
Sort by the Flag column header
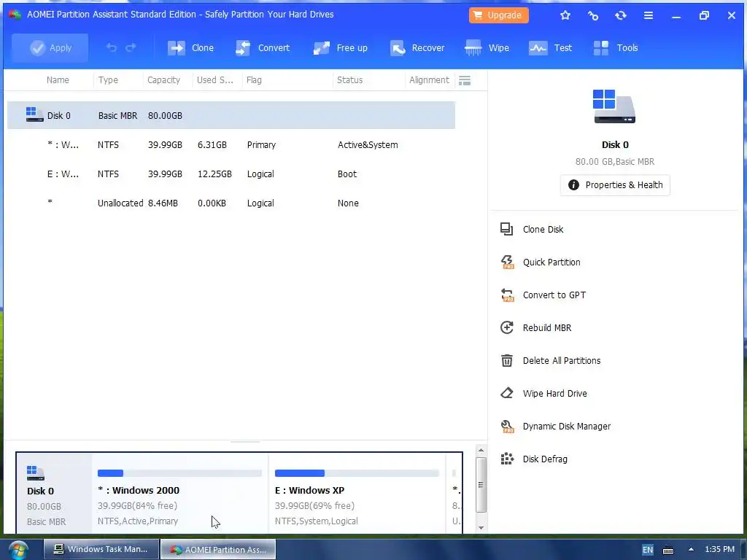click(254, 80)
